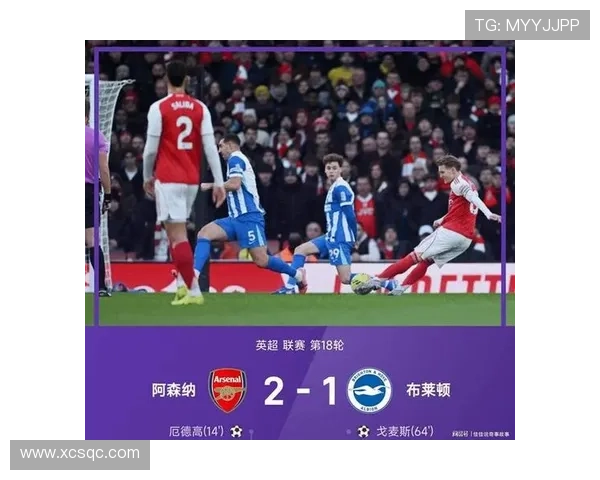
Task: Click Arsenal's score digit 2
Action: (274, 391)
